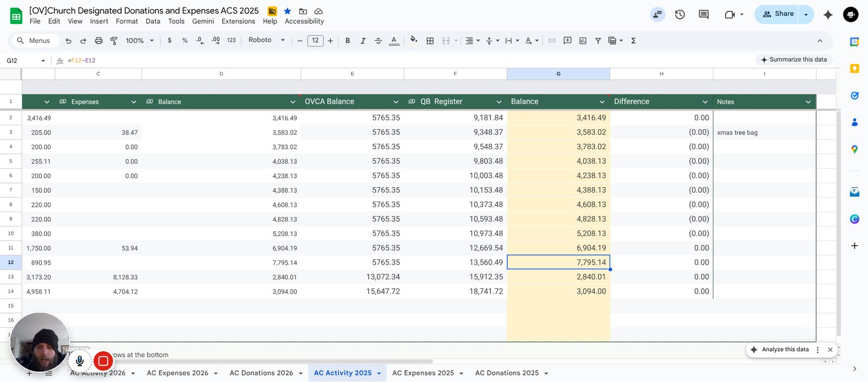The width and height of the screenshot is (868, 382).
Task: Click the Name Box showing G12
Action: 25,61
